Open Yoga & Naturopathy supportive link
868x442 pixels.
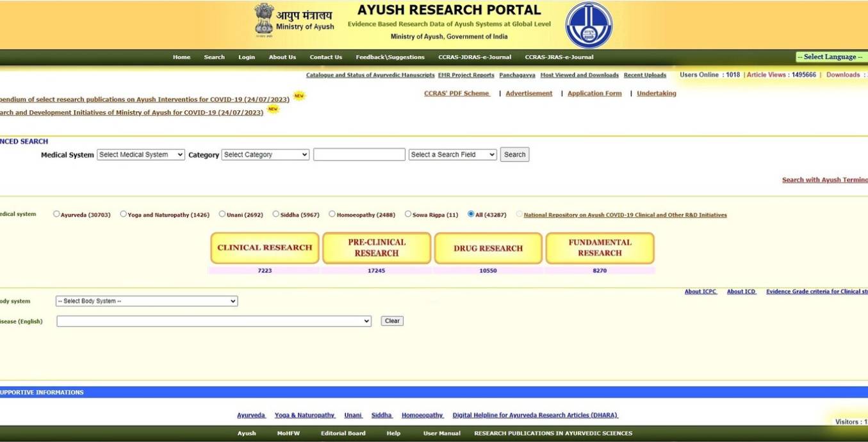point(305,415)
